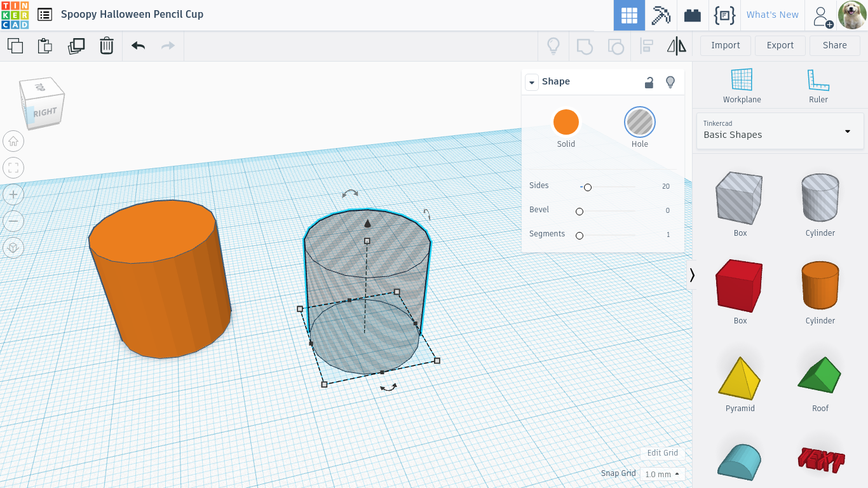Click Home view button
Screen dimensions: 868x488
pyautogui.click(x=13, y=141)
